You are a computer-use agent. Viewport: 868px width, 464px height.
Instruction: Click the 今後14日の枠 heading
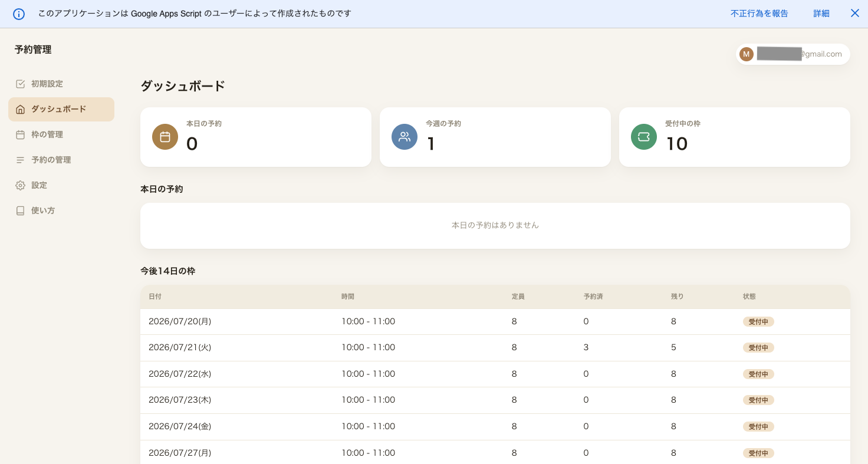click(x=167, y=271)
